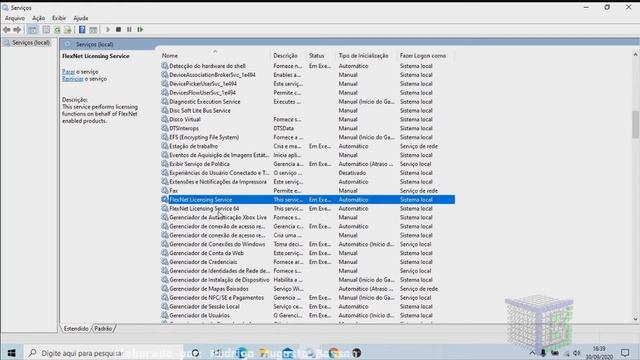Sort by the Nome column header

point(215,56)
